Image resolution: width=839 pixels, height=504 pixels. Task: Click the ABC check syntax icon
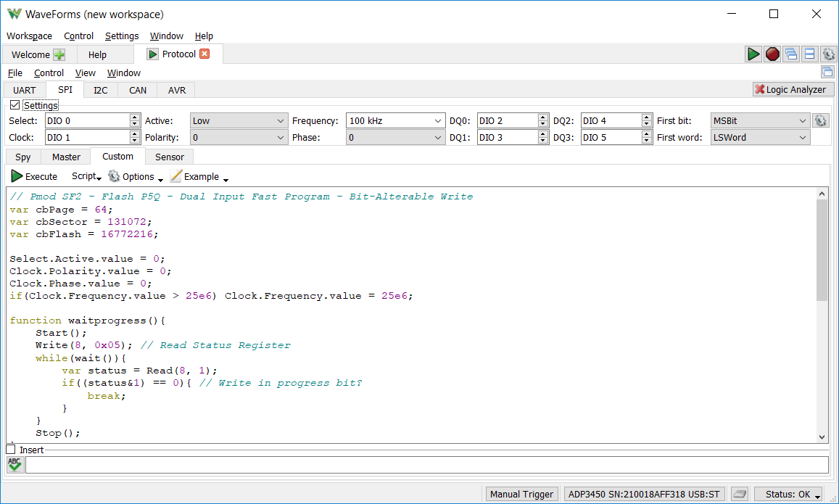[x=15, y=464]
